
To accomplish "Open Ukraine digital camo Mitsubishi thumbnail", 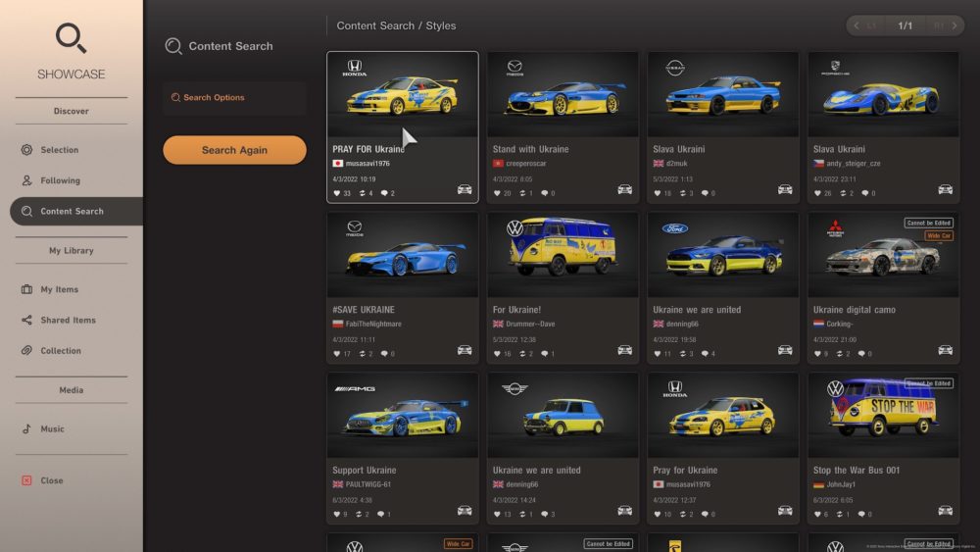I will click(x=883, y=255).
